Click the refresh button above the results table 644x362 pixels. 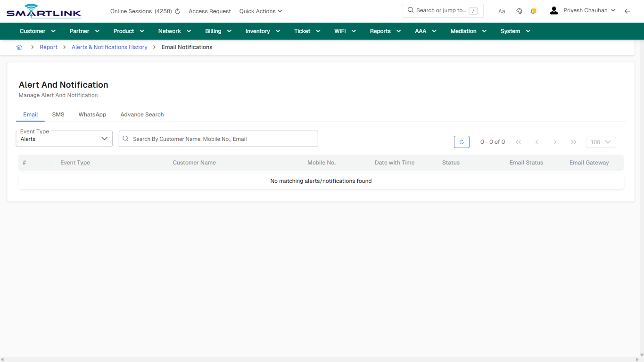point(462,141)
